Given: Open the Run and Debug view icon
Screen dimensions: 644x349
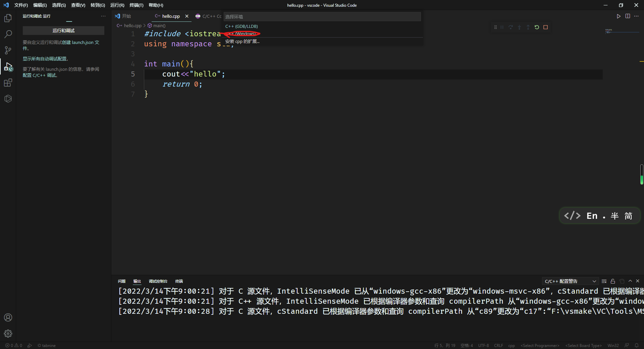Looking at the screenshot, I should pyautogui.click(x=8, y=67).
